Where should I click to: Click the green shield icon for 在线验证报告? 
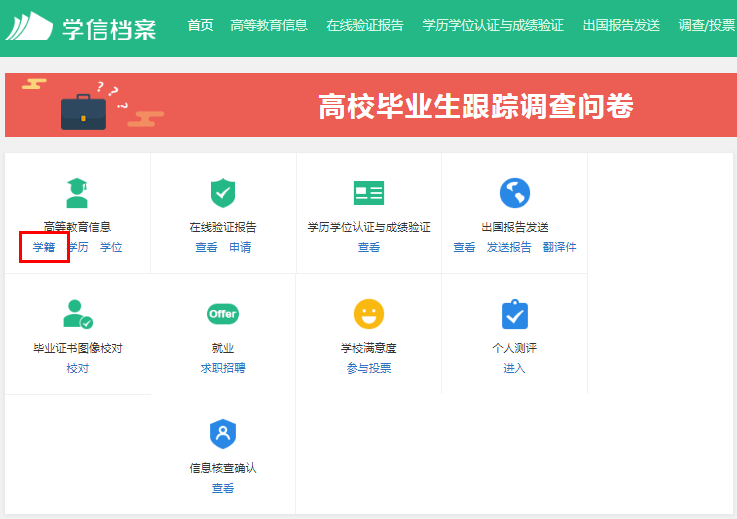click(222, 193)
